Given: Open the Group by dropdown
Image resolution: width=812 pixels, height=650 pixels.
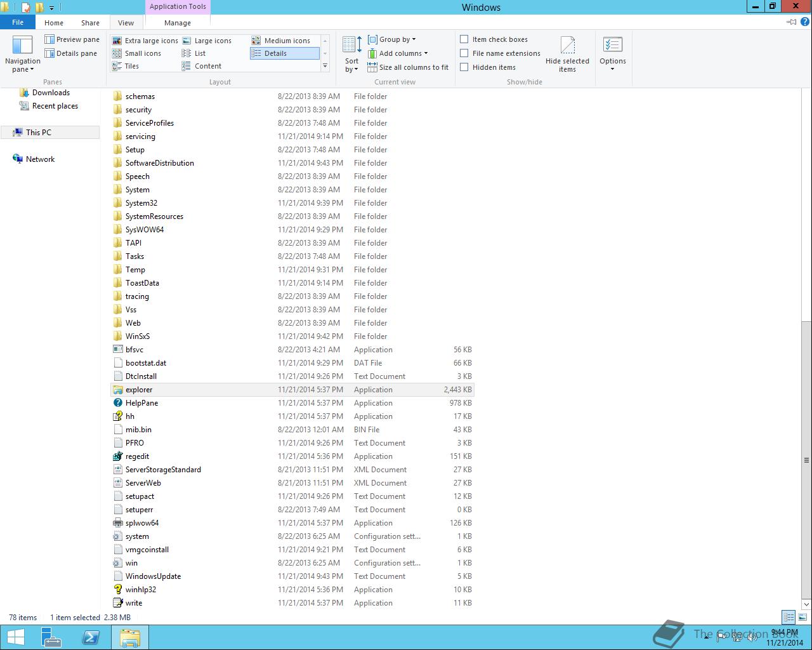Looking at the screenshot, I should click(x=392, y=39).
